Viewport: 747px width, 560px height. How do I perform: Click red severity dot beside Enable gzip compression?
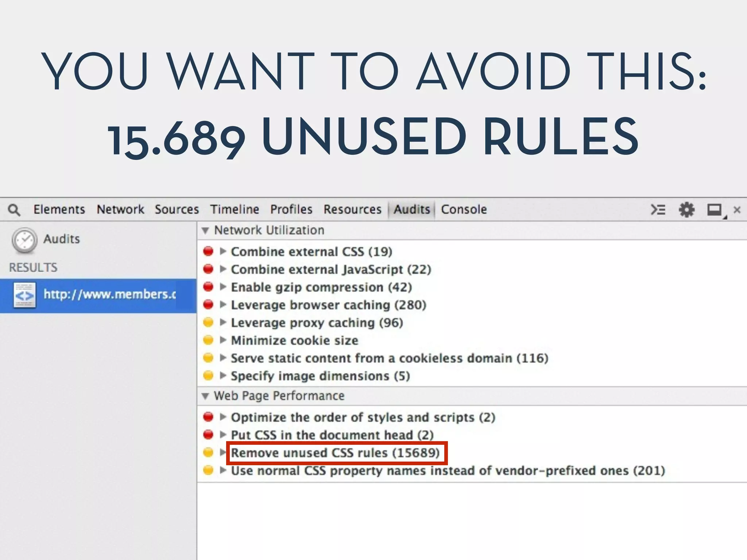[x=208, y=287]
